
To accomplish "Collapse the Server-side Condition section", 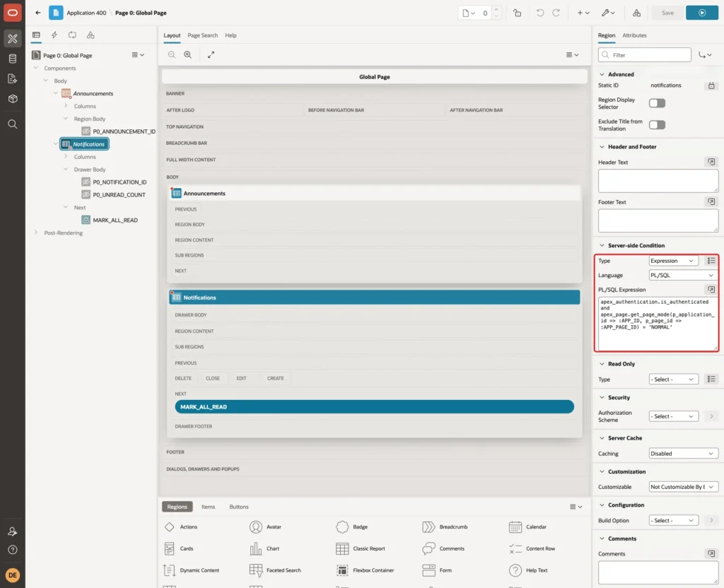I will 602,245.
